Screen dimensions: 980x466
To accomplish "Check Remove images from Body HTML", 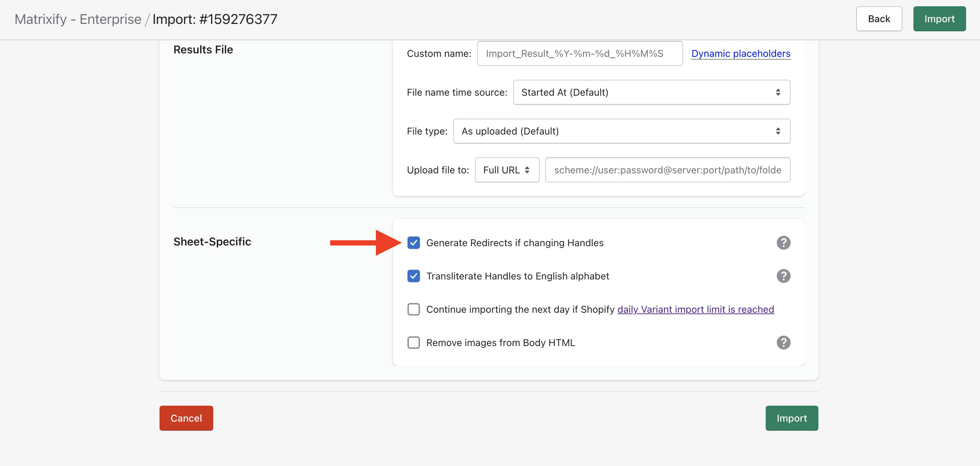I will pyautogui.click(x=413, y=343).
